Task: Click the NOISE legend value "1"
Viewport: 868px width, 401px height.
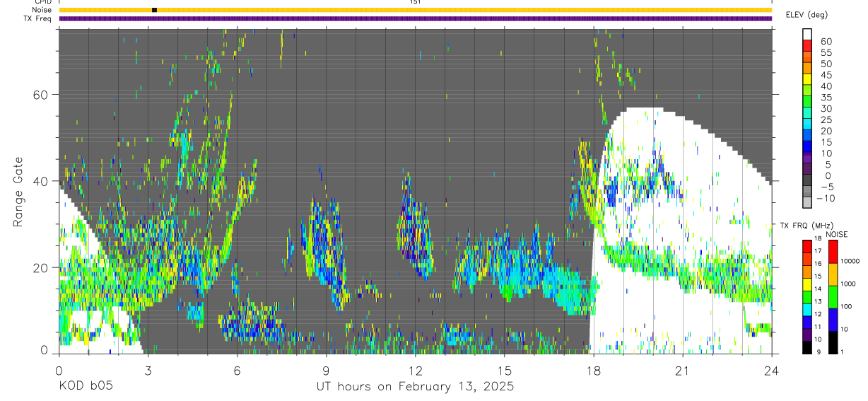Action: (842, 351)
